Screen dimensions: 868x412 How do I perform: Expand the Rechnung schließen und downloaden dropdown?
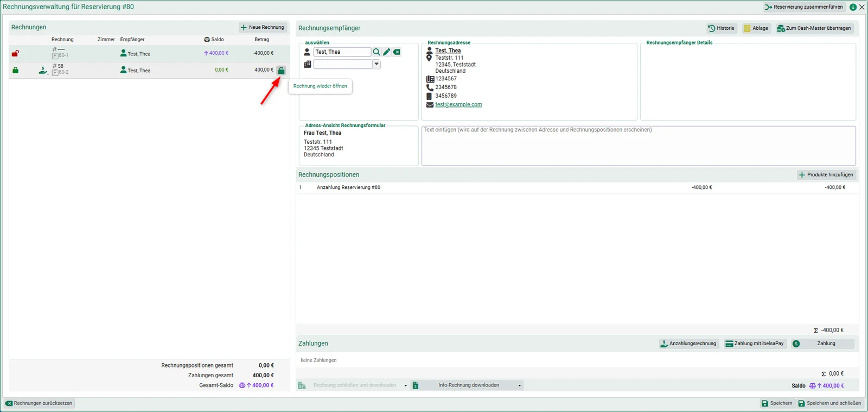pyautogui.click(x=405, y=385)
